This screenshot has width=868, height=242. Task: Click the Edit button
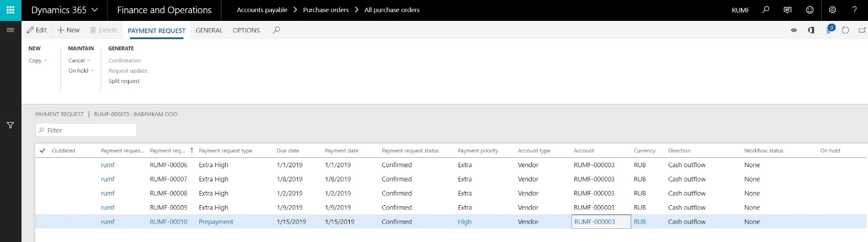(x=37, y=30)
